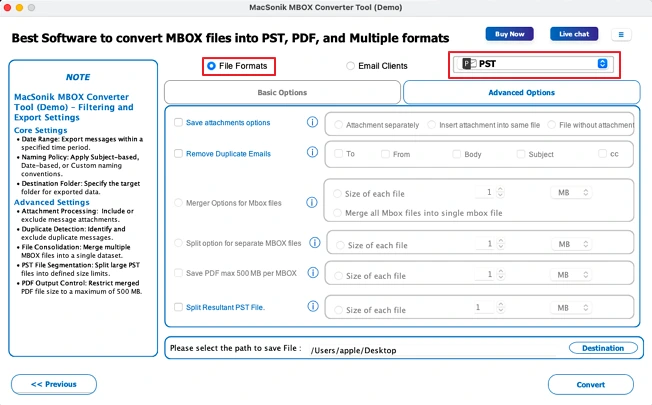
Task: Open the PST output format dropdown
Action: point(533,64)
